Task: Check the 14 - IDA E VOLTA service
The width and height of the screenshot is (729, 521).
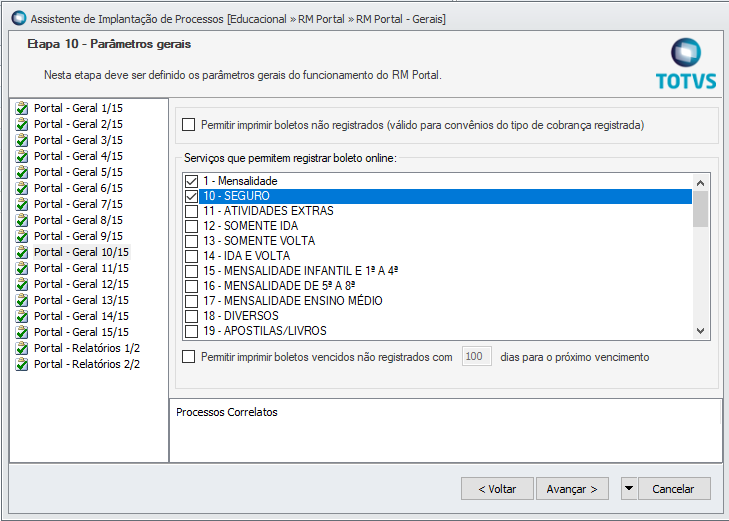Action: [x=191, y=256]
